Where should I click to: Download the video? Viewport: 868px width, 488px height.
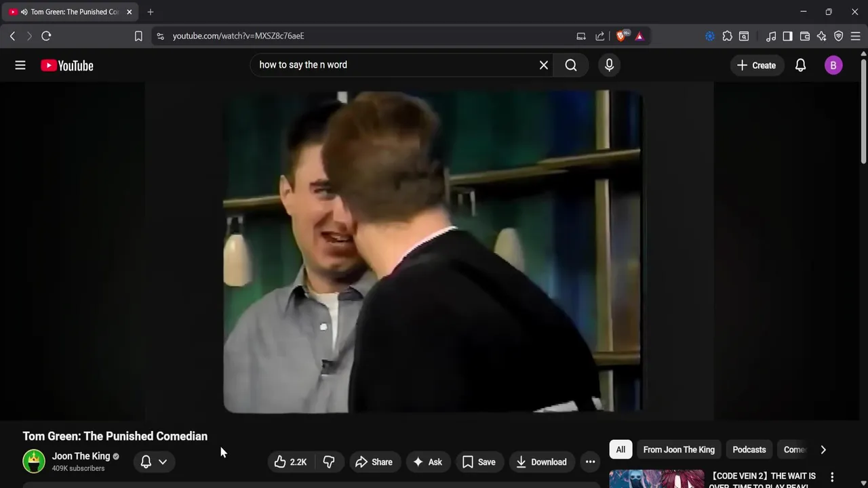pos(541,462)
